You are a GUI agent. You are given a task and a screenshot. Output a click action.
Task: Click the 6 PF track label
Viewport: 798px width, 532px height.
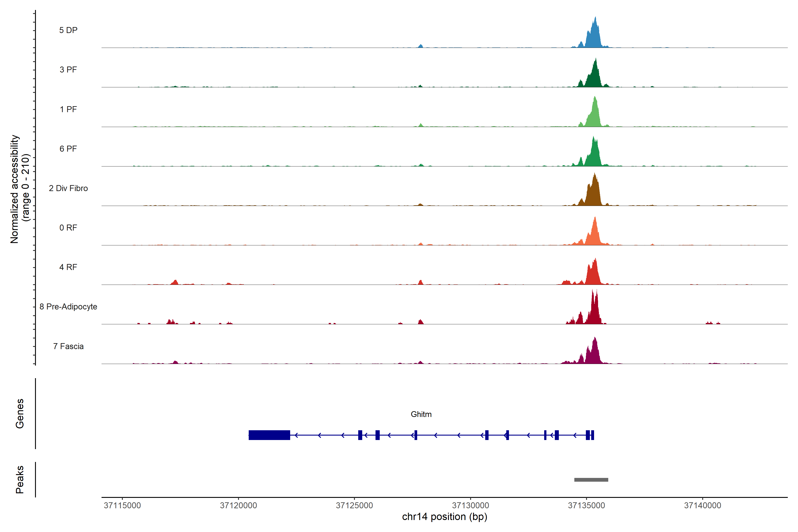point(68,149)
